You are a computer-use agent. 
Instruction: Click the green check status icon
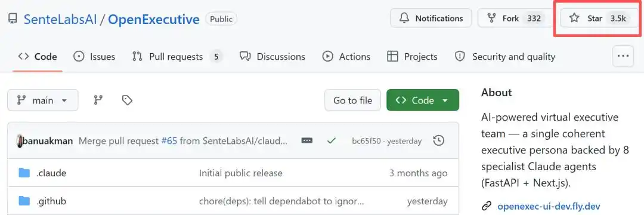pos(332,141)
